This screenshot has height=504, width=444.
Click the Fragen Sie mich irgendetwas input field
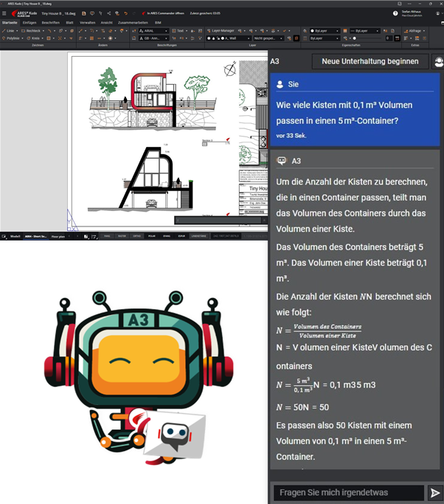coord(345,493)
